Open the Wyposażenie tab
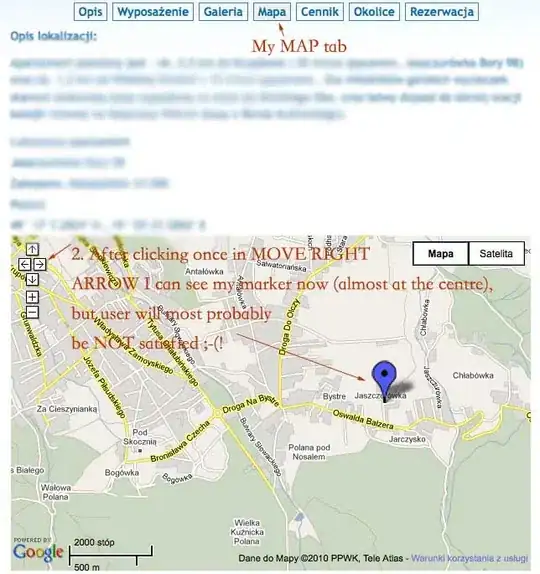 point(153,12)
